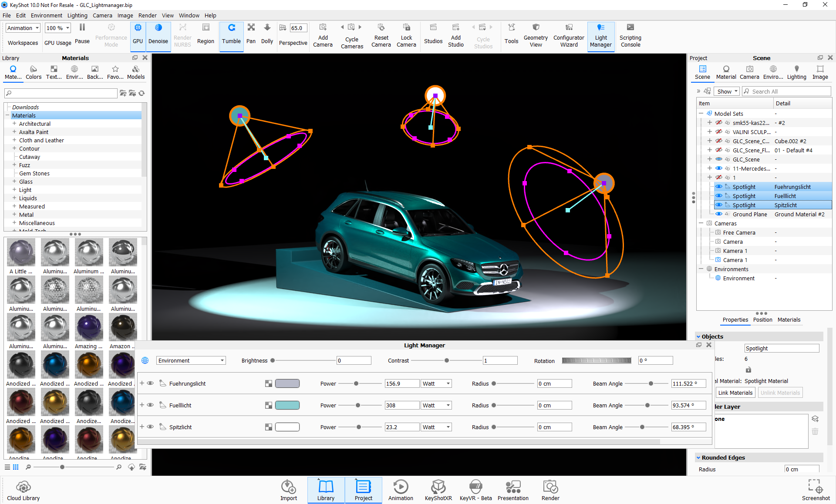Screen dimensions: 836x504
Task: Click the Fuellicht teal color swatch
Action: pos(287,405)
